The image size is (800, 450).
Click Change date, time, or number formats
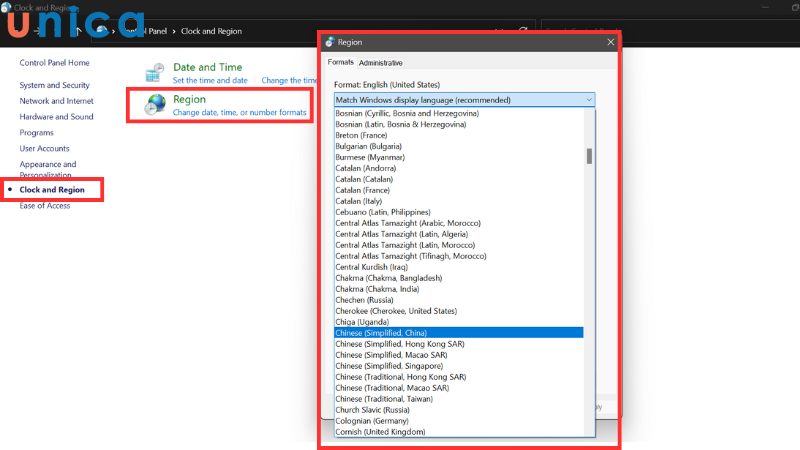pos(239,113)
